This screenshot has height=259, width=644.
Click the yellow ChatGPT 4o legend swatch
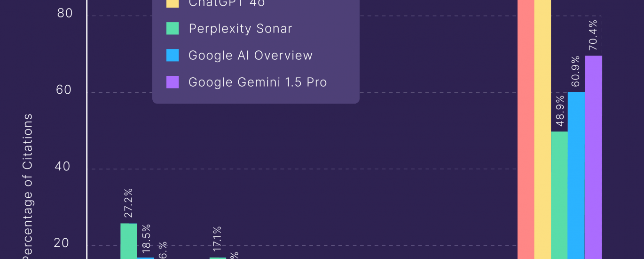pos(173,4)
